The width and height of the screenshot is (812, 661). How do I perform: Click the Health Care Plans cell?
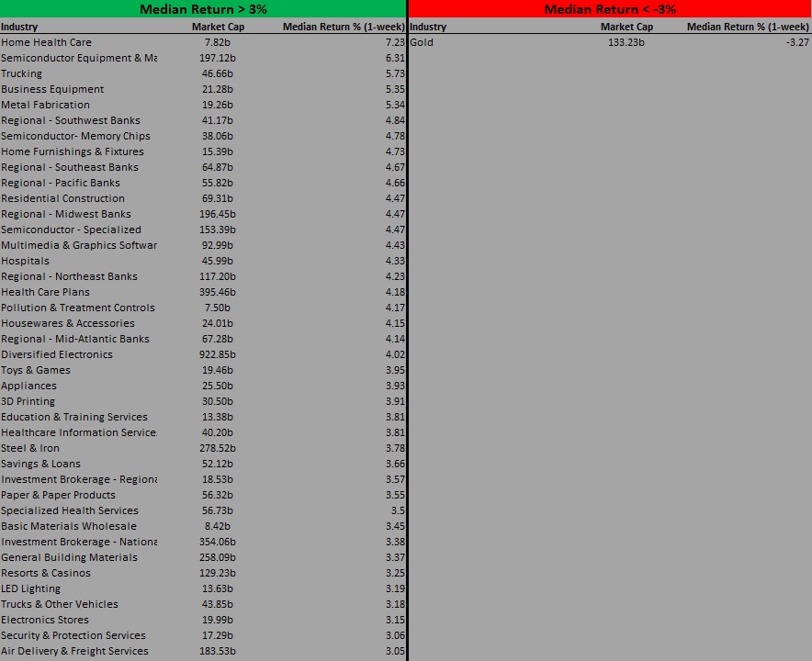pos(46,292)
